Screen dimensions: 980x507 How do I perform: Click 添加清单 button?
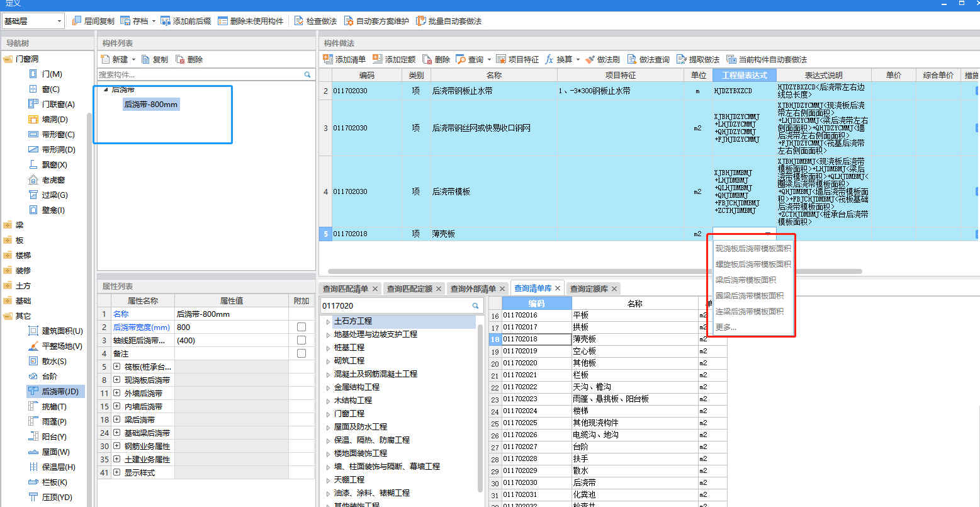pos(344,59)
